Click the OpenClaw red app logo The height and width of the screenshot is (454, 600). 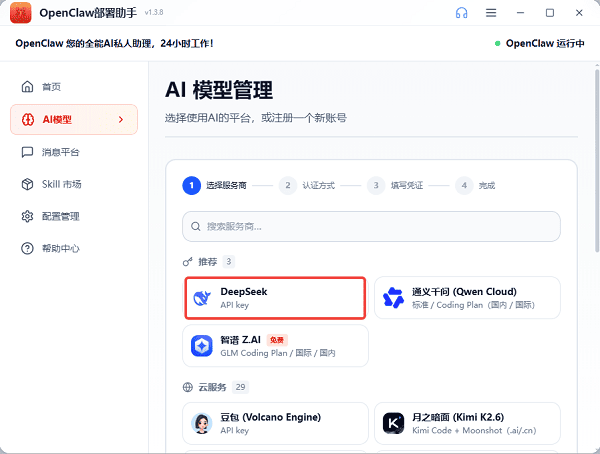point(21,13)
